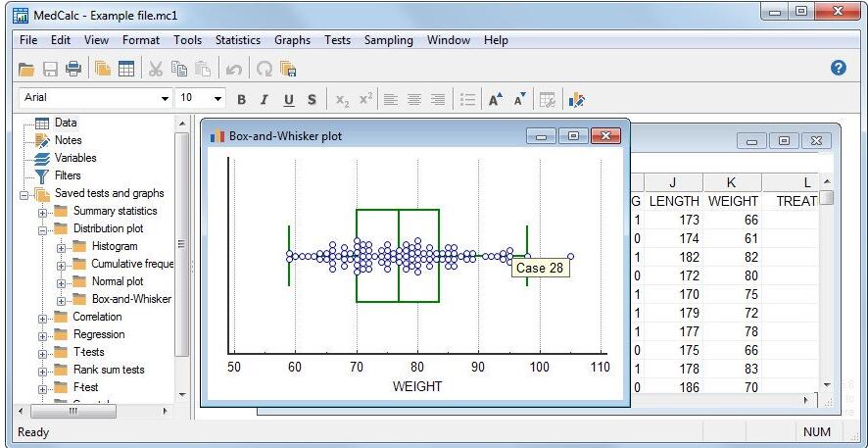
Task: Toggle Bold formatting
Action: [241, 100]
